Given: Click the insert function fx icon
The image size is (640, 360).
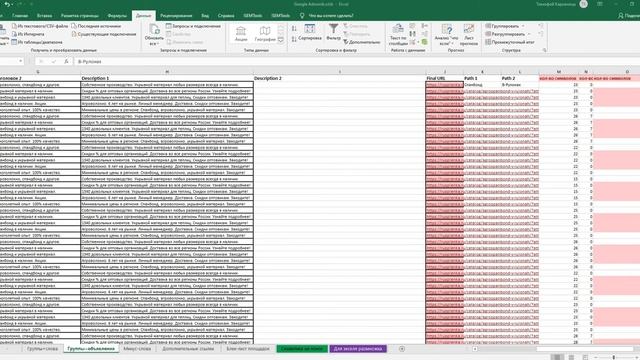Looking at the screenshot, I should 66,61.
